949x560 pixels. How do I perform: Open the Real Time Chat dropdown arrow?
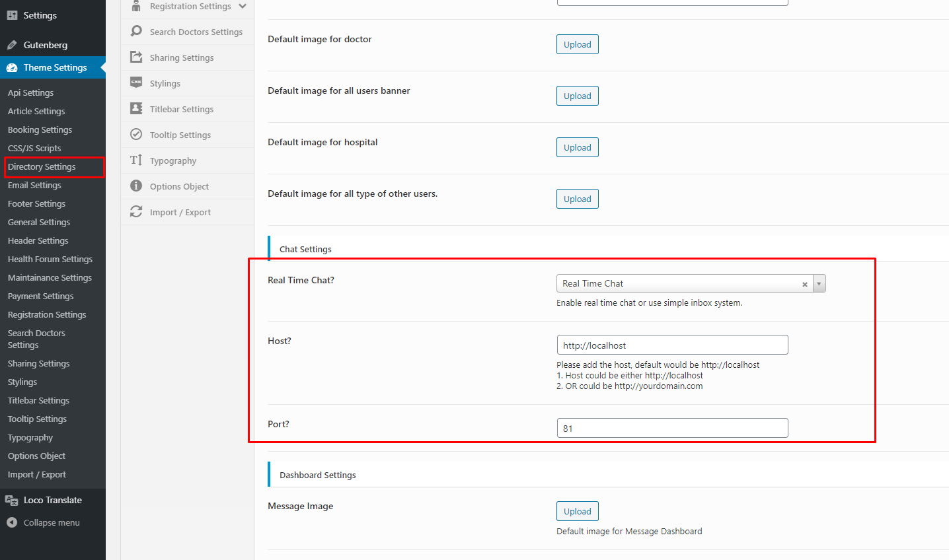[x=819, y=283]
